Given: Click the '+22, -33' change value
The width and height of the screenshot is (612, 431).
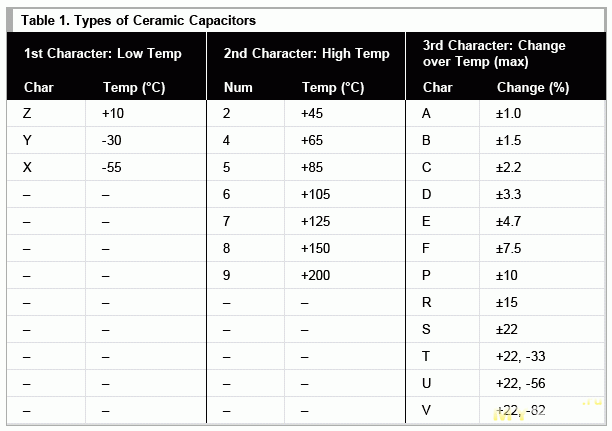Looking at the screenshot, I should [520, 357].
